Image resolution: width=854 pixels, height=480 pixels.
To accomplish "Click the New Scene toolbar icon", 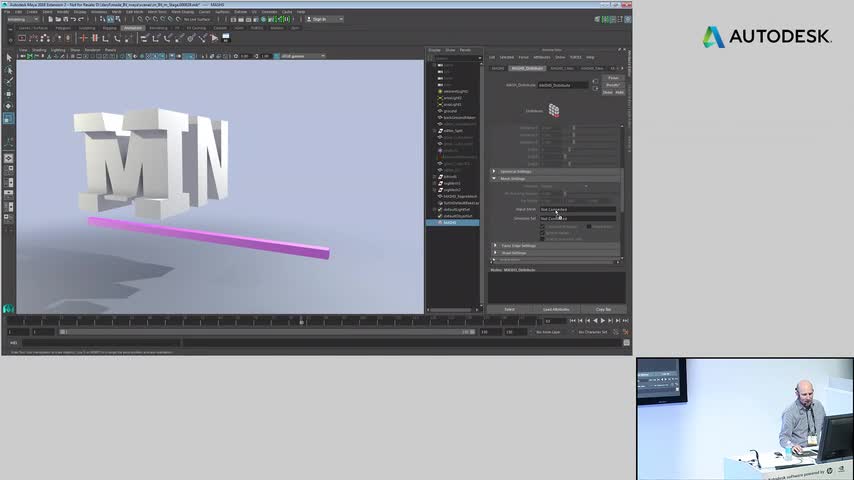I will 50,19.
